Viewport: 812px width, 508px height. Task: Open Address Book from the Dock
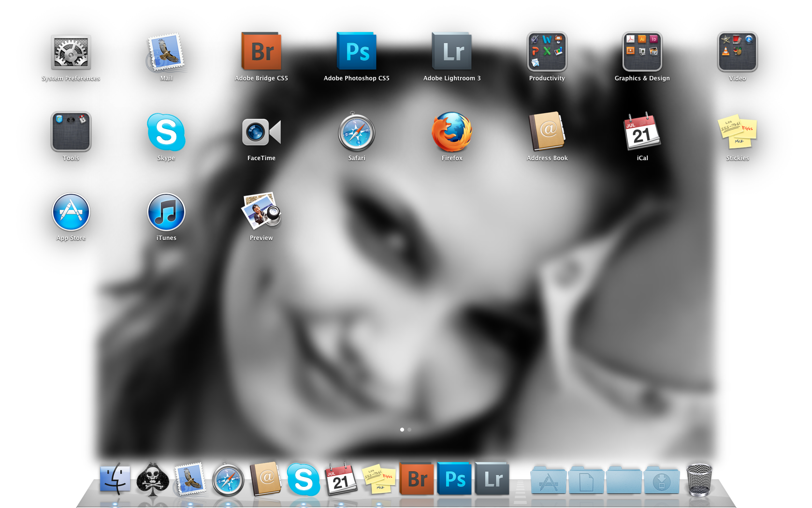(265, 478)
